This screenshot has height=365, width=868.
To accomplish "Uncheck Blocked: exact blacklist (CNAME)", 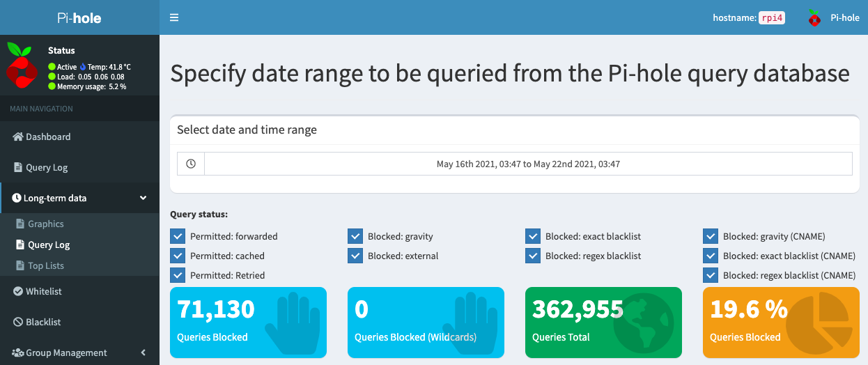I will click(x=710, y=256).
